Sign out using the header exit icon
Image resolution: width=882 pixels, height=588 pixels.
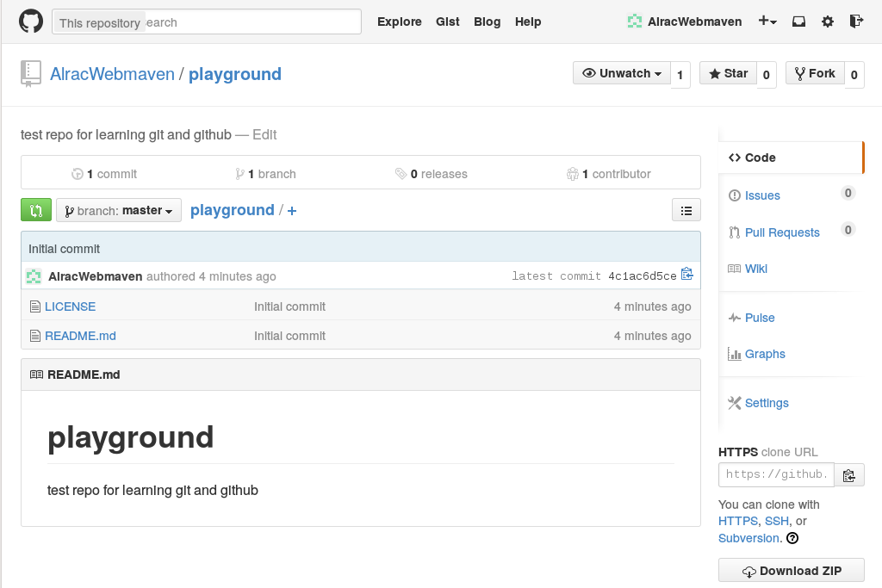[856, 22]
